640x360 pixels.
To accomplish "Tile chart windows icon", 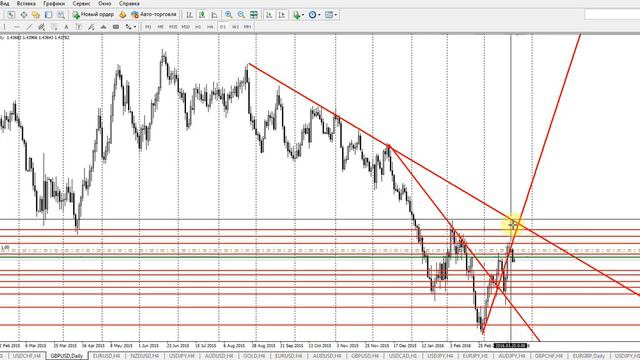I will (x=254, y=15).
